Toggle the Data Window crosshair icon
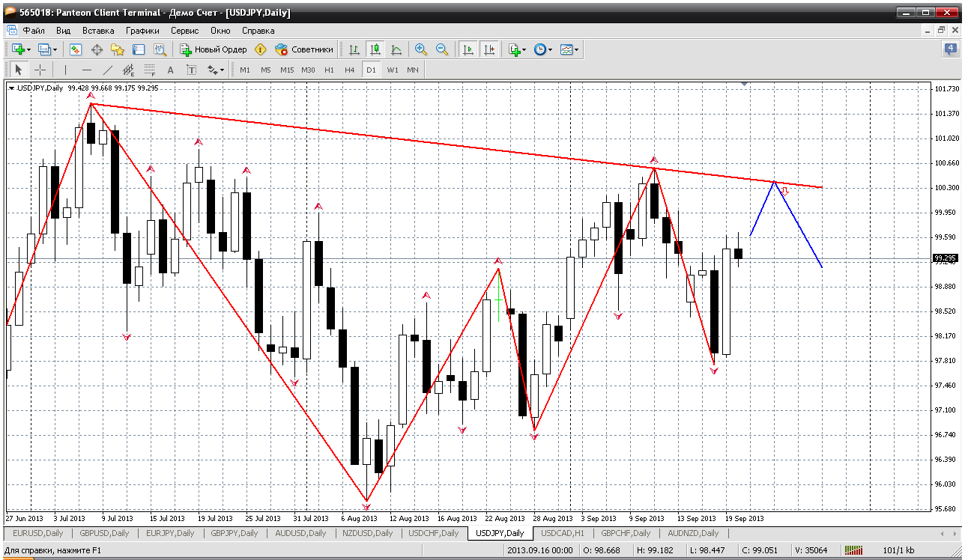 [97, 49]
